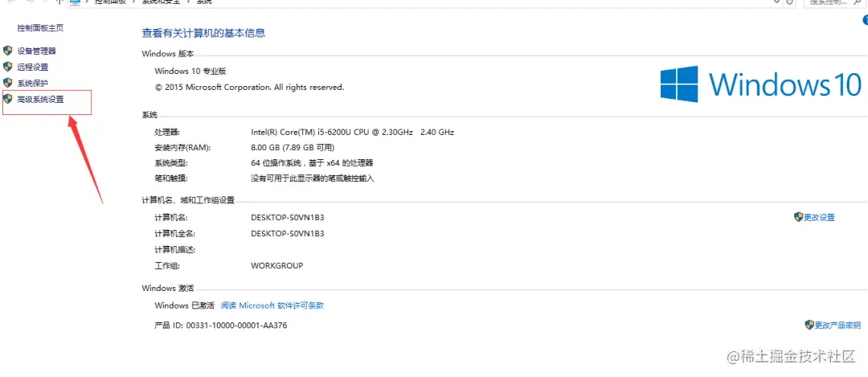
Task: Click the © 2015 Microsoft Corporation copyright text
Action: 249,87
